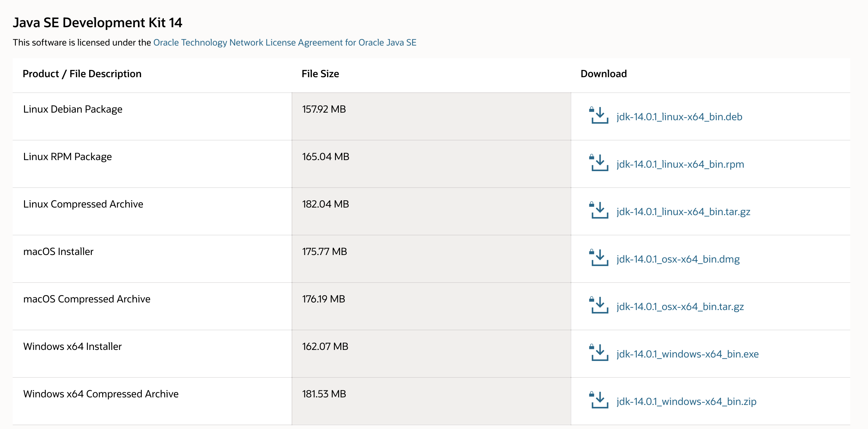Image resolution: width=868 pixels, height=429 pixels.
Task: Click download icon beside the .rpm file
Action: (599, 163)
